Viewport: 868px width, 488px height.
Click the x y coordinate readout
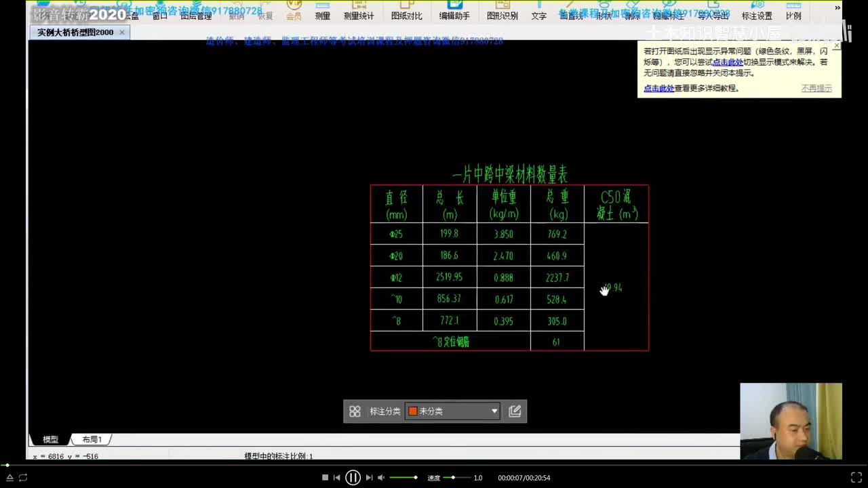point(66,457)
